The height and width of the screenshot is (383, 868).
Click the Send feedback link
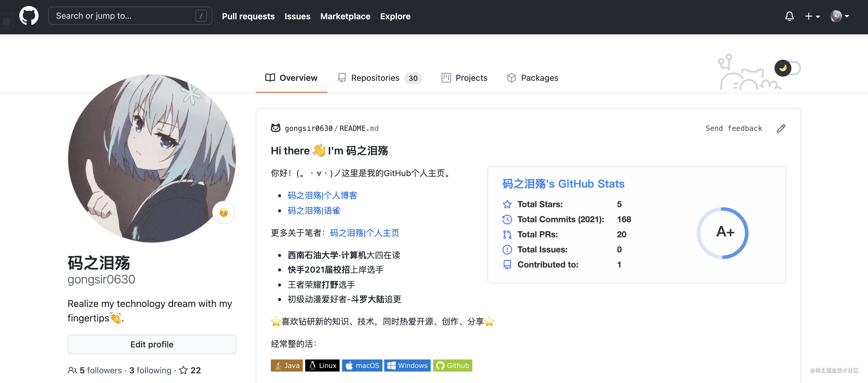coord(733,128)
